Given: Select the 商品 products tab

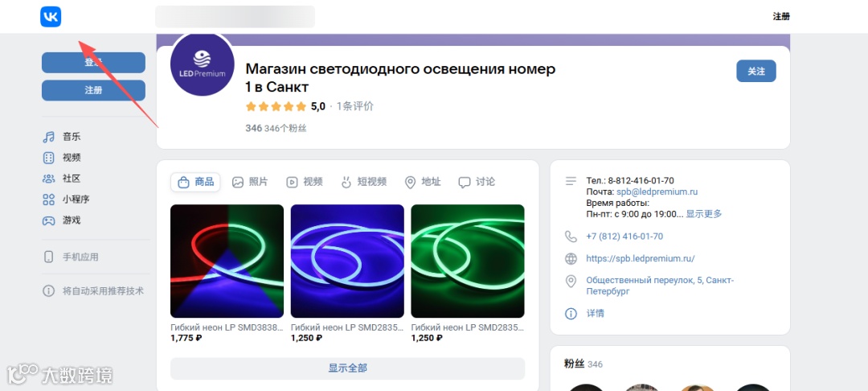Looking at the screenshot, I should point(195,182).
